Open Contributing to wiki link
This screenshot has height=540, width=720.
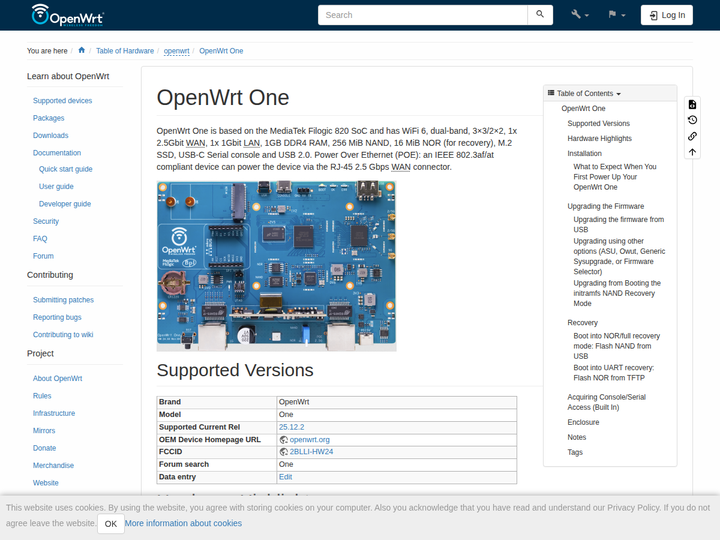(x=63, y=335)
